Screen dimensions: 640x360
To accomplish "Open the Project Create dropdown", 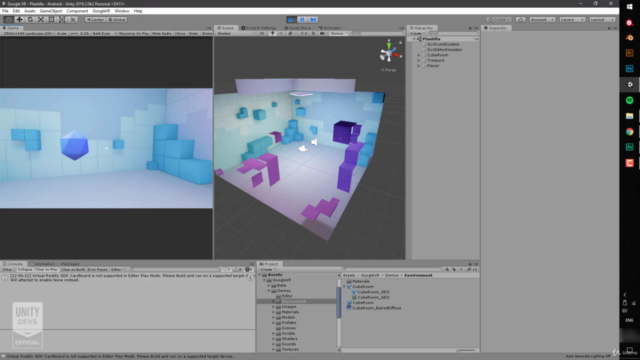I will [x=267, y=269].
